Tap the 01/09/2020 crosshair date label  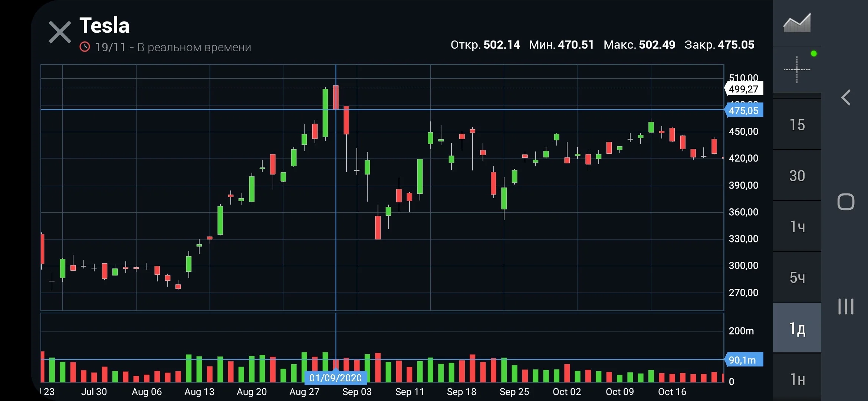click(x=335, y=378)
